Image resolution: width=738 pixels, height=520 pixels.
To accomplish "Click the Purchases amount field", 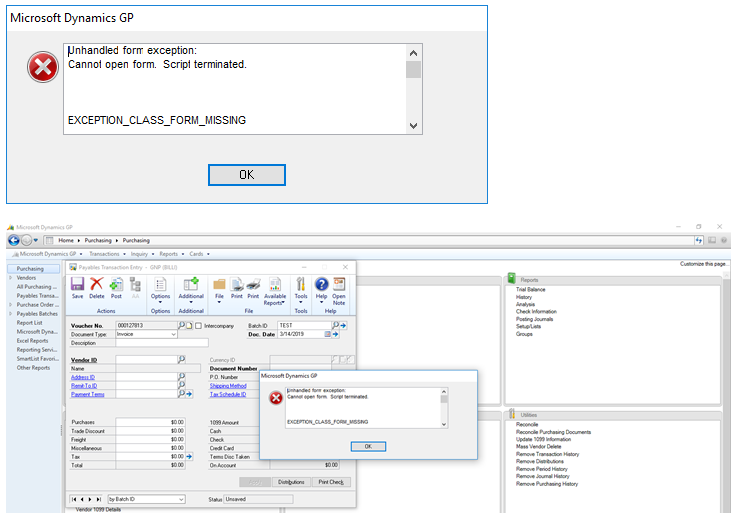I will [x=150, y=422].
